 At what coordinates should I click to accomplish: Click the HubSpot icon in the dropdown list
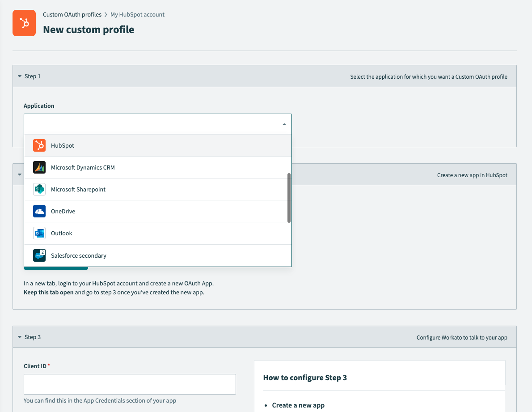39,145
